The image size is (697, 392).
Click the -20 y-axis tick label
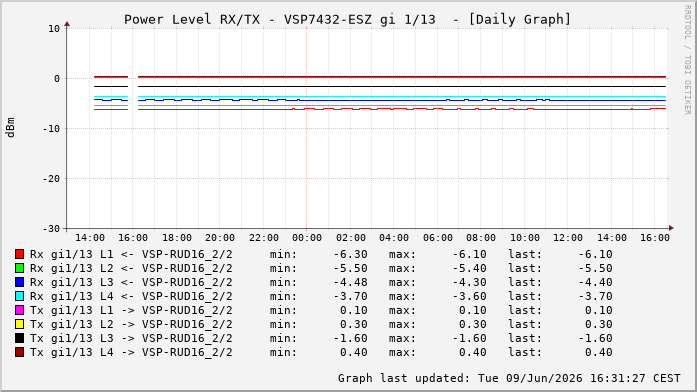coord(51,179)
